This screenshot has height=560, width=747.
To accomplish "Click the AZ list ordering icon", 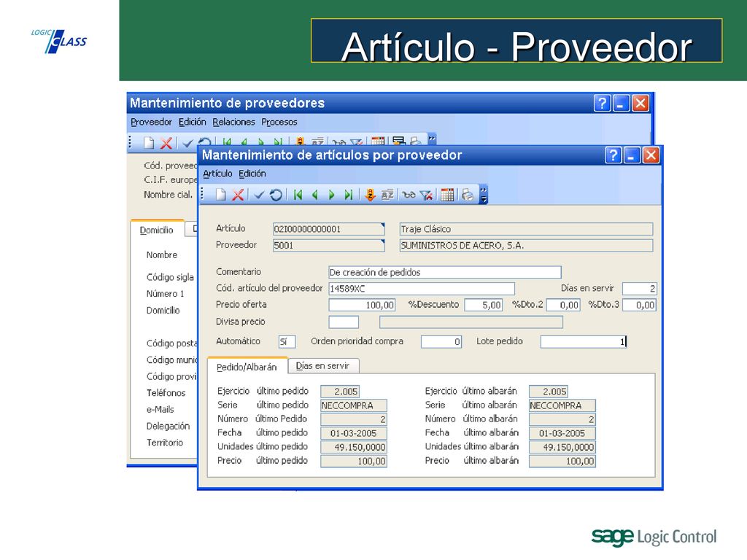I will (x=387, y=194).
